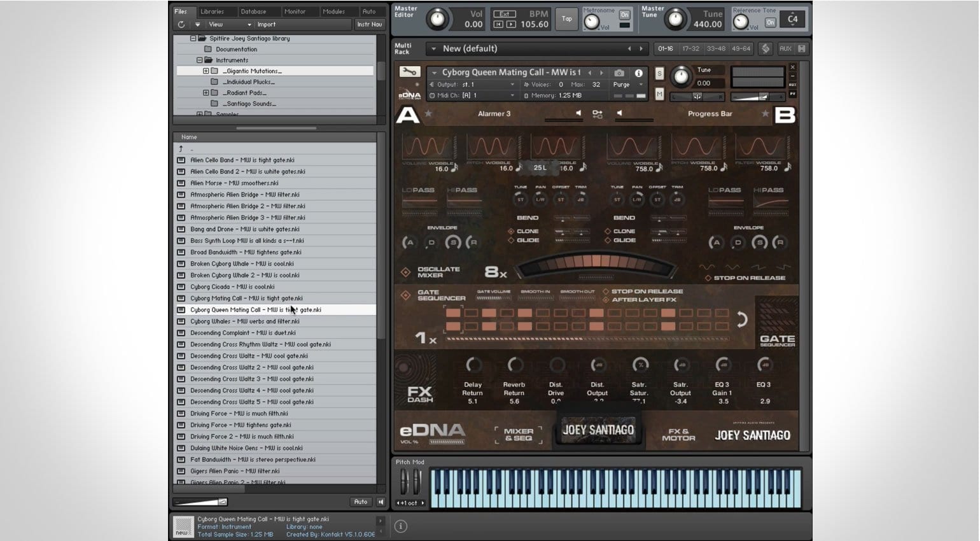Click the layer B favorite star
The image size is (980, 541).
coord(765,113)
